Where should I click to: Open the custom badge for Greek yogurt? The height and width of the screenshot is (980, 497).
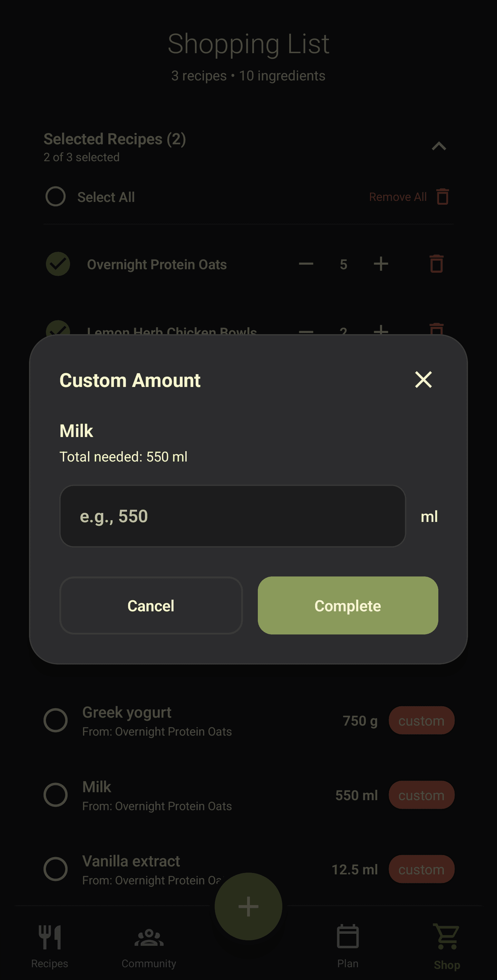(421, 720)
